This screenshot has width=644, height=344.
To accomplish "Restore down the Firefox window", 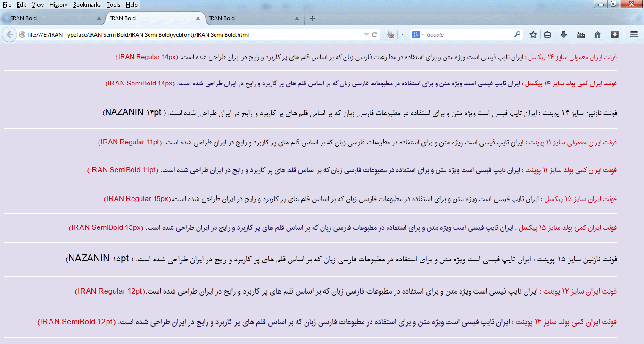I will (613, 4).
